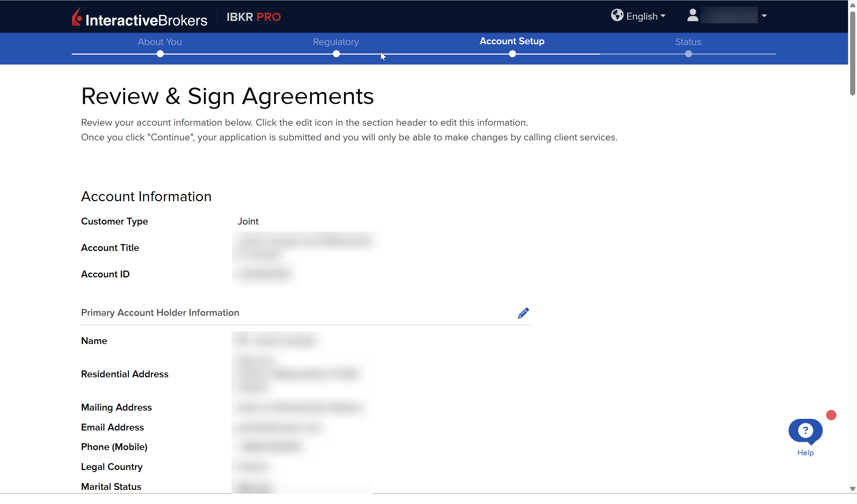
Task: Click the red notification dot near Help
Action: pyautogui.click(x=831, y=415)
